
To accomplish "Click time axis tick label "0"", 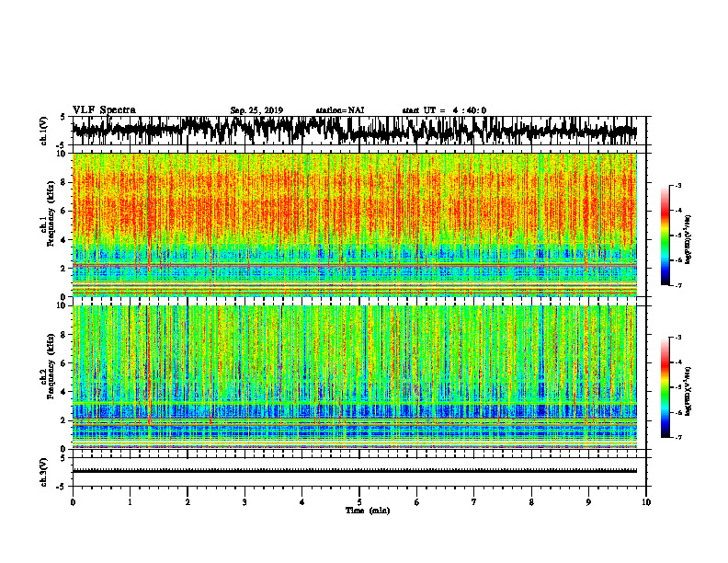I will point(73,502).
